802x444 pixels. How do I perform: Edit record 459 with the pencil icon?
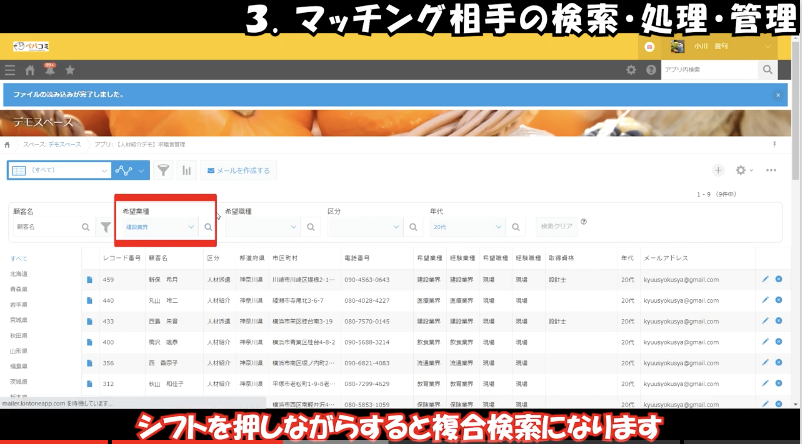pos(765,279)
